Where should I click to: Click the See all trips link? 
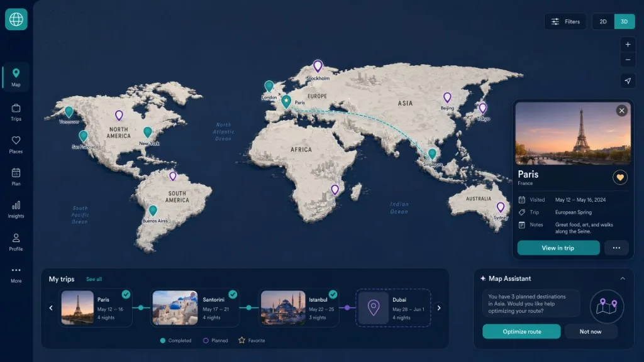point(94,279)
